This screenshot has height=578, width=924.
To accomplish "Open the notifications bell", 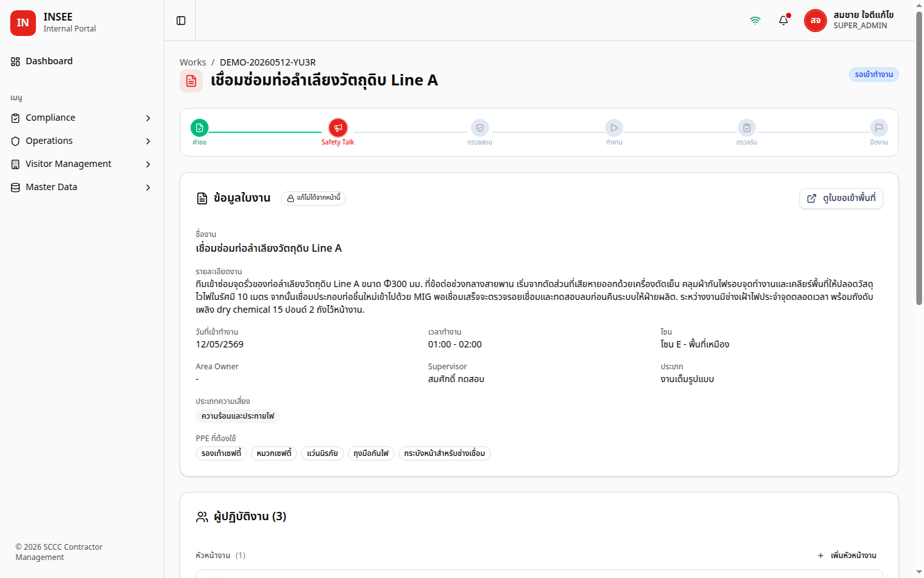I will [783, 21].
